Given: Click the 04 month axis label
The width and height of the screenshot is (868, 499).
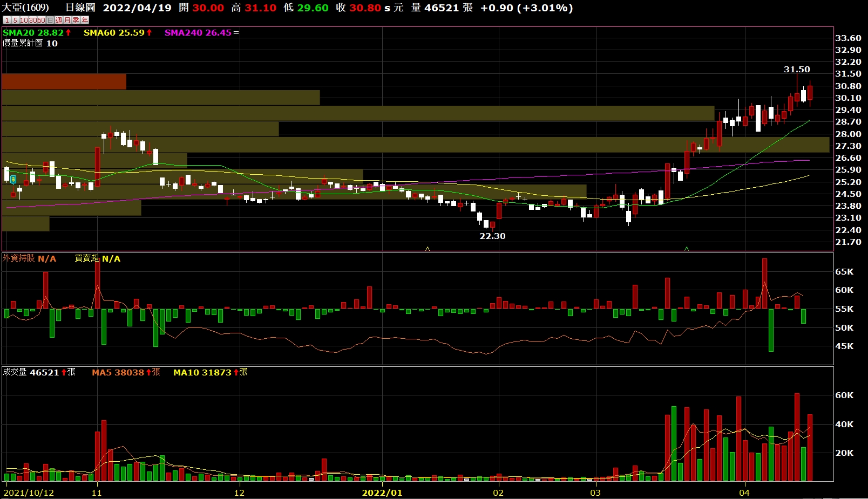Looking at the screenshot, I should 744,493.
